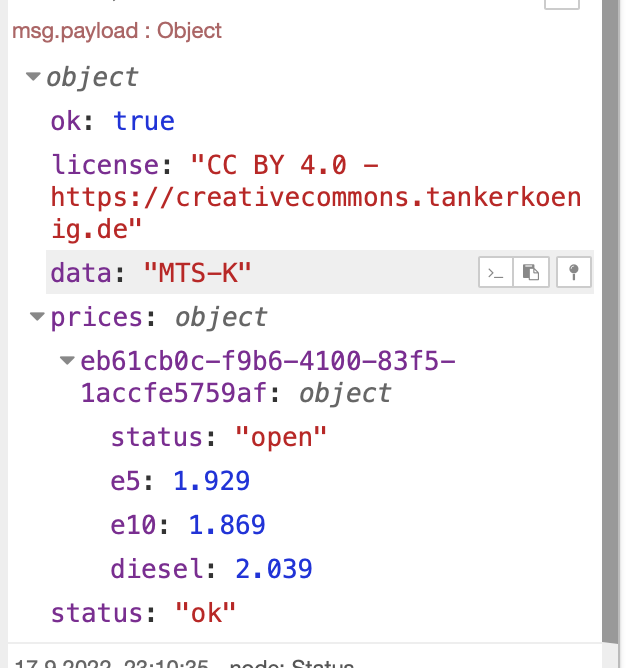Select the ok: true value

point(144,121)
